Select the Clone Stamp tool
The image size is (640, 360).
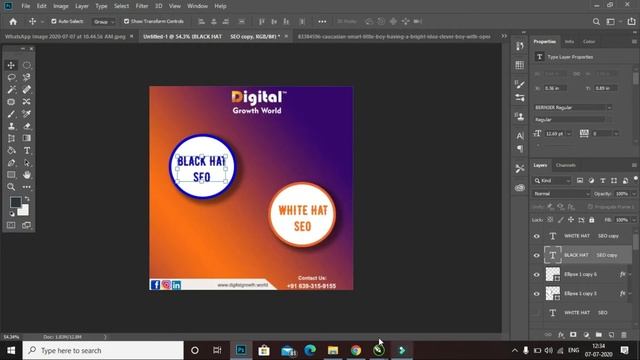pyautogui.click(x=11, y=126)
